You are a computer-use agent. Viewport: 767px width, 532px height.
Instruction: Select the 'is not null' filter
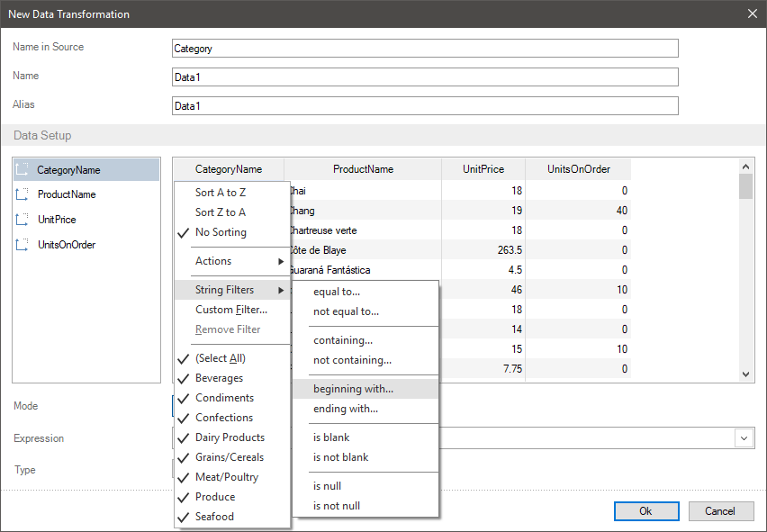click(337, 506)
